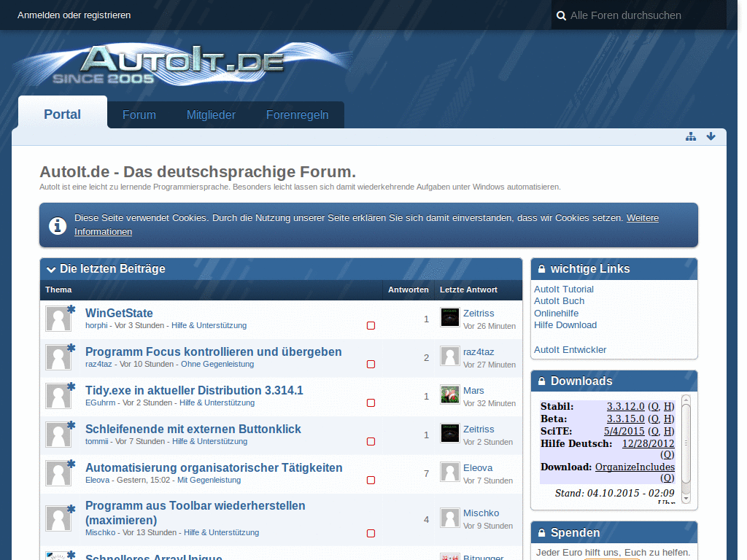Screen dimensions: 747x560
Task: Check the box on the Schleifenende thread row
Action: tap(371, 441)
